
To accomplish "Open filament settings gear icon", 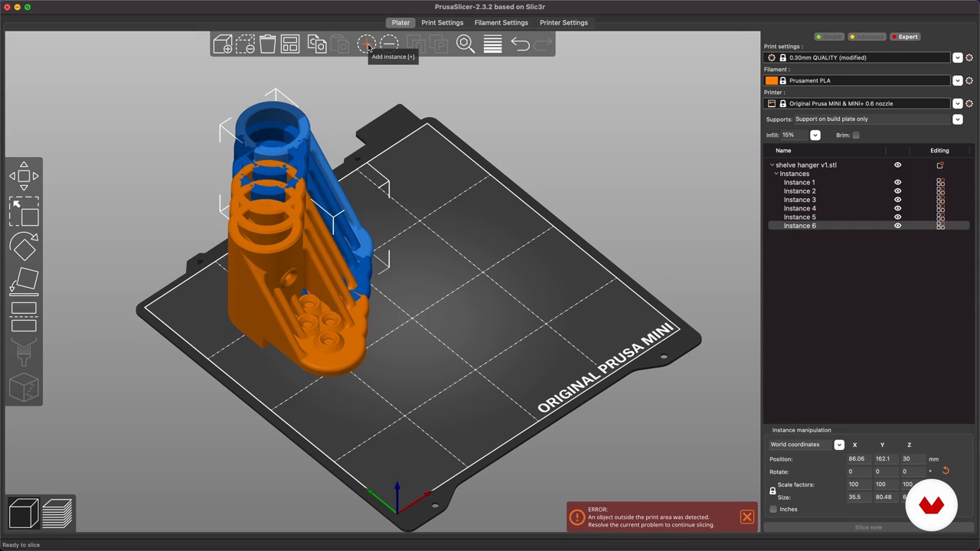I will 969,80.
